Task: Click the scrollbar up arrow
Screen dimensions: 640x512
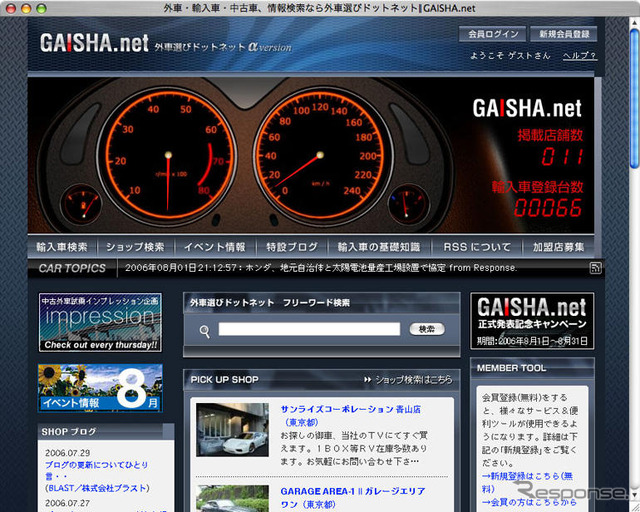Action: (x=634, y=22)
